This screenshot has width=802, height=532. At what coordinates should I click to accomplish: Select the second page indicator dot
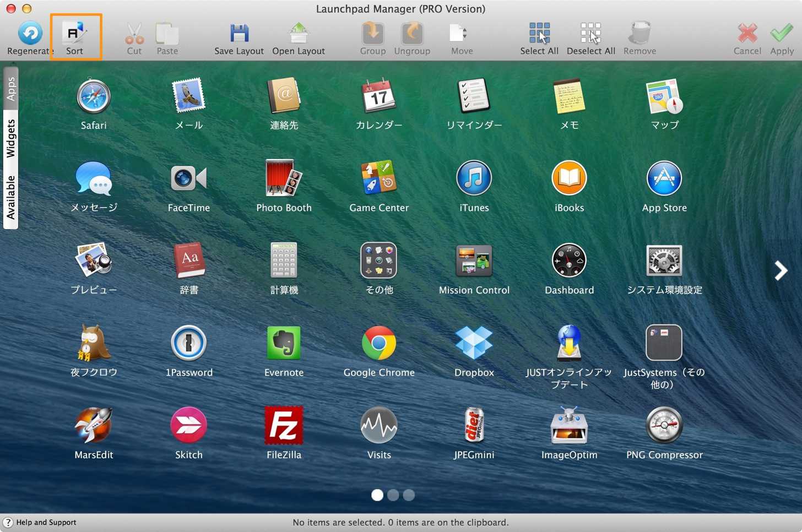(393, 495)
